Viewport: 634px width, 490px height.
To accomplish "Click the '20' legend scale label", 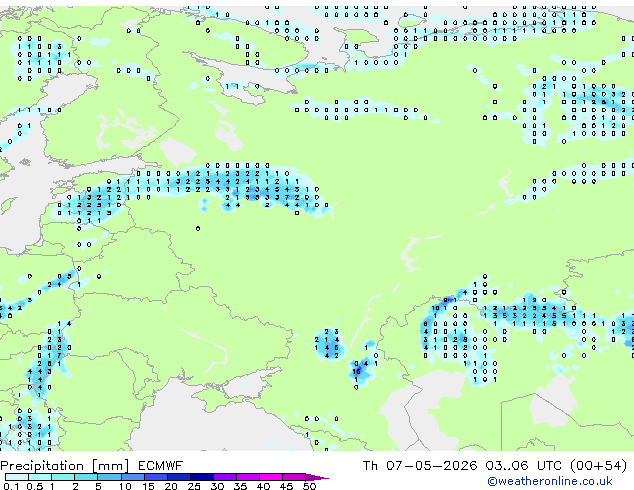I will pos(171,486).
